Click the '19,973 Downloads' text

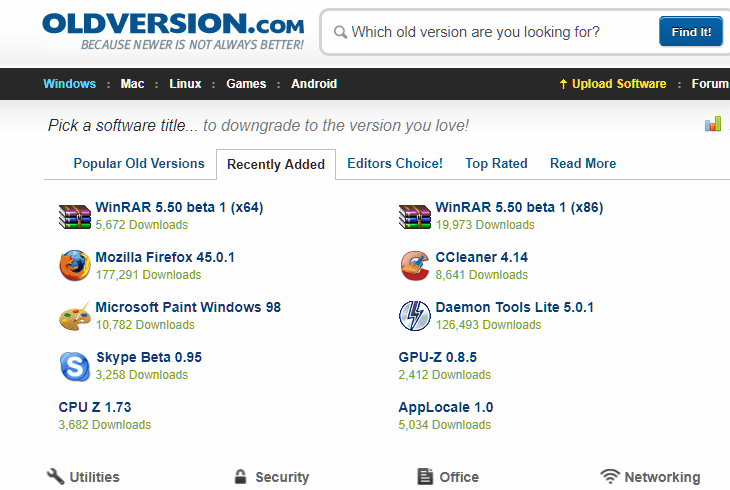click(485, 225)
